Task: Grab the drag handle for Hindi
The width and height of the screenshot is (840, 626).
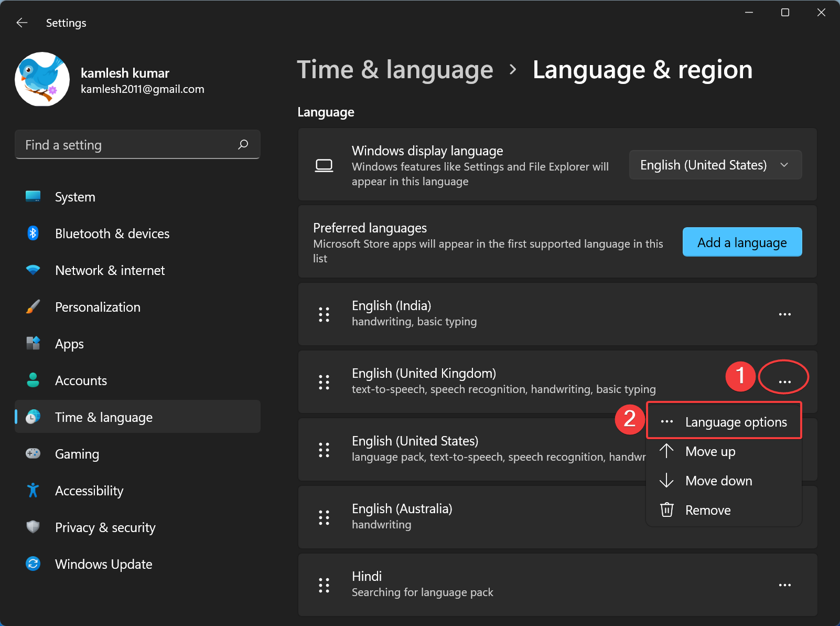Action: 324,585
